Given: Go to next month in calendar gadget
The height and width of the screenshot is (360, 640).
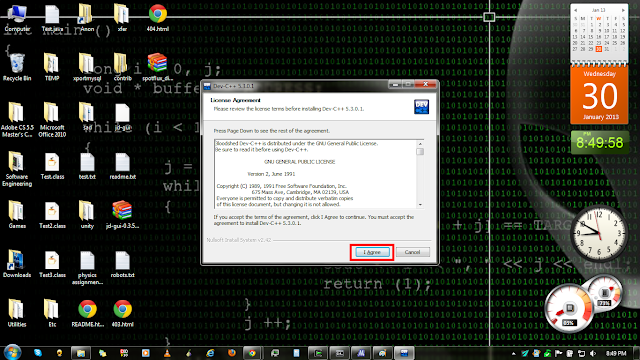Looking at the screenshot, I should [x=623, y=10].
